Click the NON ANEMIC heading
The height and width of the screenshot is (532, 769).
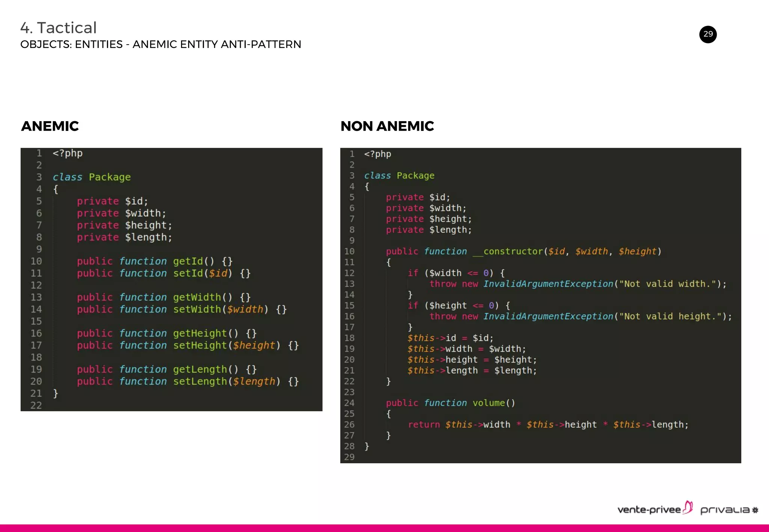387,126
